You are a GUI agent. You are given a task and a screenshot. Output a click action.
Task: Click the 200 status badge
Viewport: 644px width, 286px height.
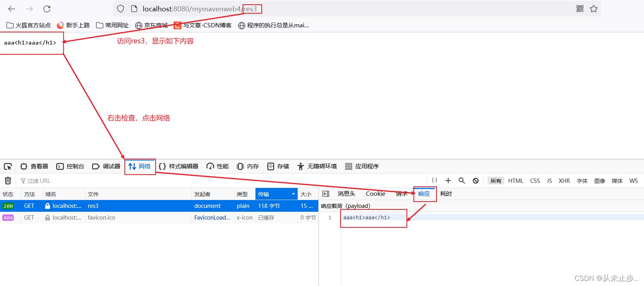point(8,206)
